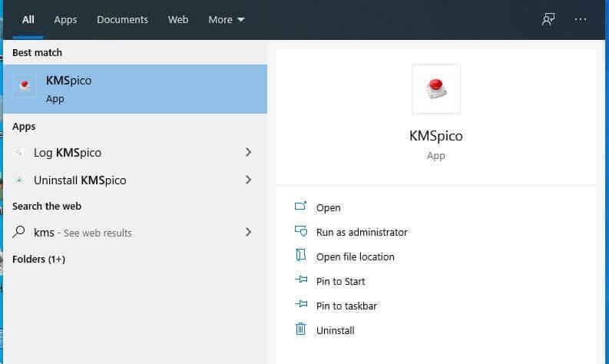Switch to the Web search tab
609x364 pixels.
click(178, 19)
